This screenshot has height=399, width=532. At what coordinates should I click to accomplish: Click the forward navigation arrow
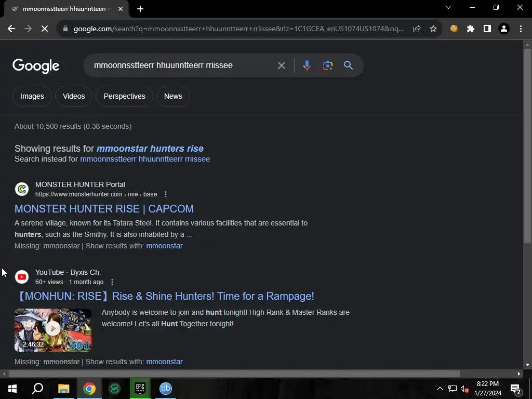28,29
